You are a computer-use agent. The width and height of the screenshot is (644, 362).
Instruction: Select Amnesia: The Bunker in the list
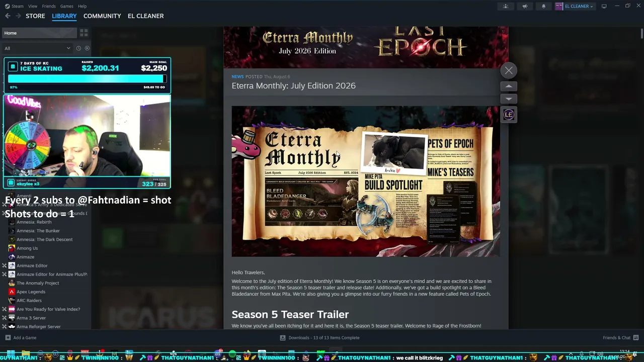[38, 231]
